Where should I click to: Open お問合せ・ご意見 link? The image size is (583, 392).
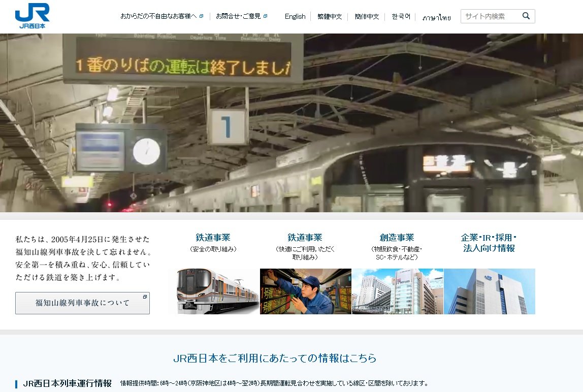[241, 16]
